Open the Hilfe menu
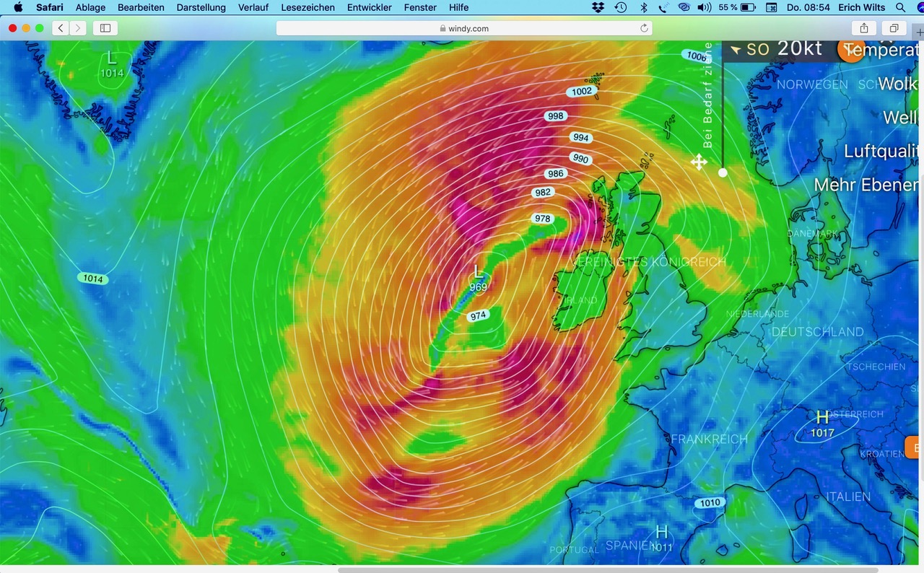The image size is (924, 573). pos(458,7)
